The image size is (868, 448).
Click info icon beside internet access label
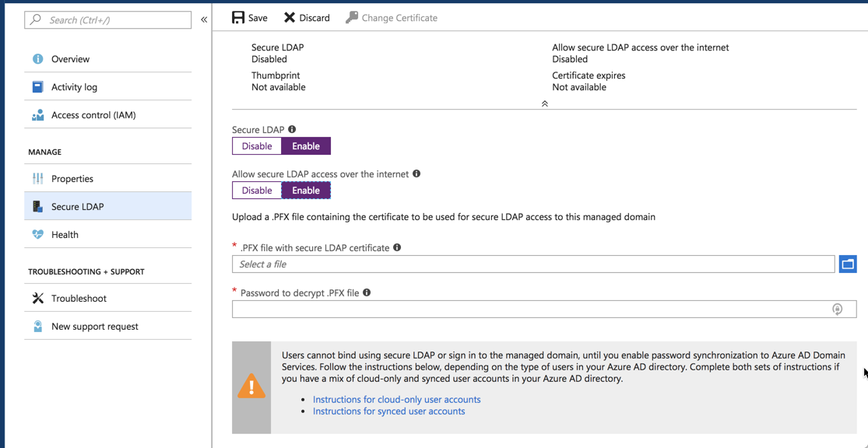[x=416, y=173]
